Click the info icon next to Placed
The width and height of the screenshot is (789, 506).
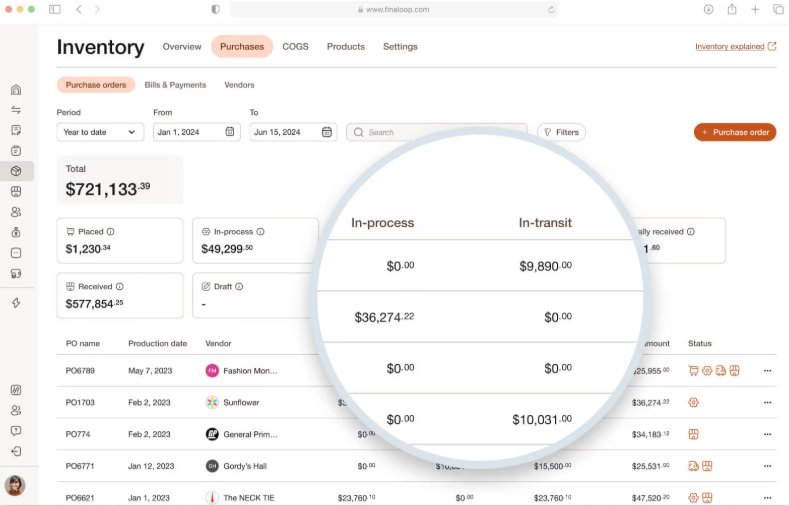point(110,231)
